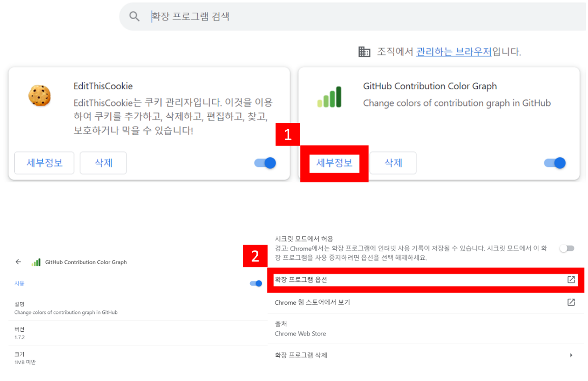The height and width of the screenshot is (381, 588).
Task: Turn off the 사용 toggle
Action: click(x=256, y=283)
